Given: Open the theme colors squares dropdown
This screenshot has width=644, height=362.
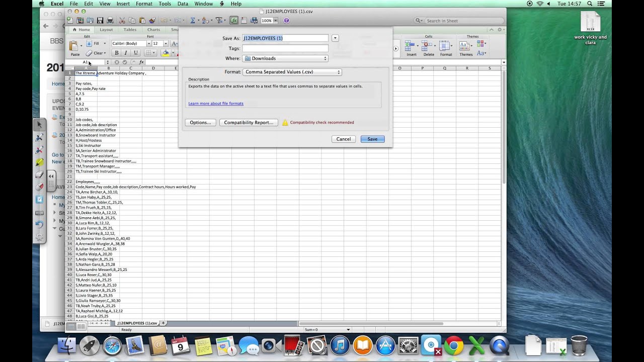Looking at the screenshot, I should (480, 44).
